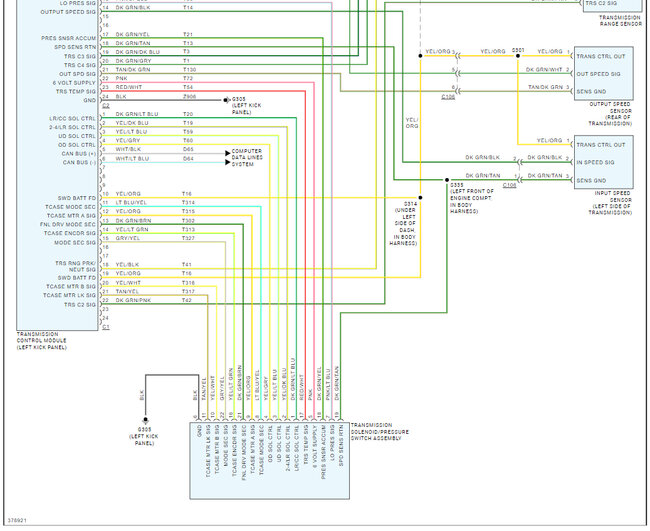
Task: Click 'SENS GND' in the input speed sensor
Action: tap(591, 180)
